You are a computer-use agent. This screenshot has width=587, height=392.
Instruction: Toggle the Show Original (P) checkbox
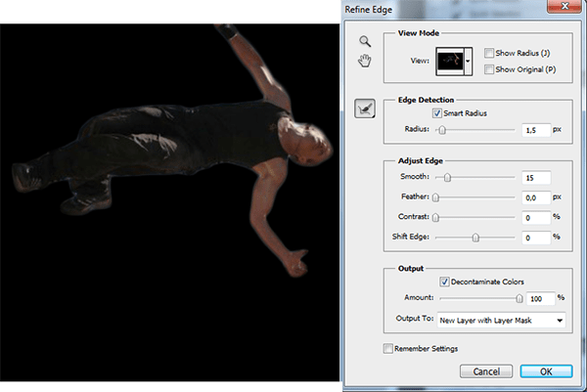(x=488, y=69)
